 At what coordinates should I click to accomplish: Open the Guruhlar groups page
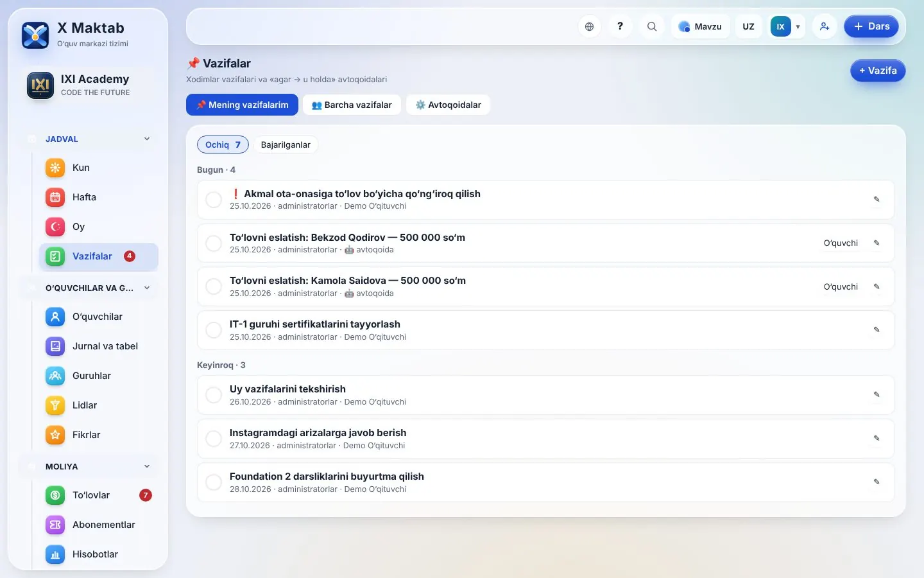click(x=98, y=376)
